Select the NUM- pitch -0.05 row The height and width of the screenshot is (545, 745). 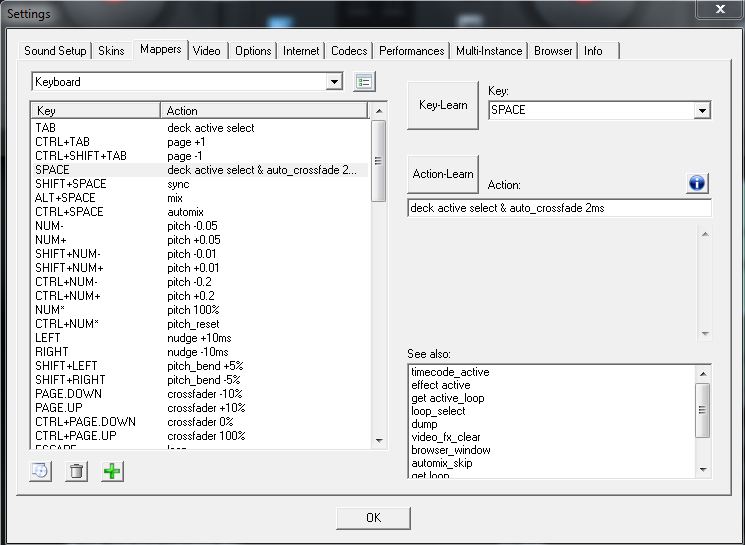click(x=200, y=226)
